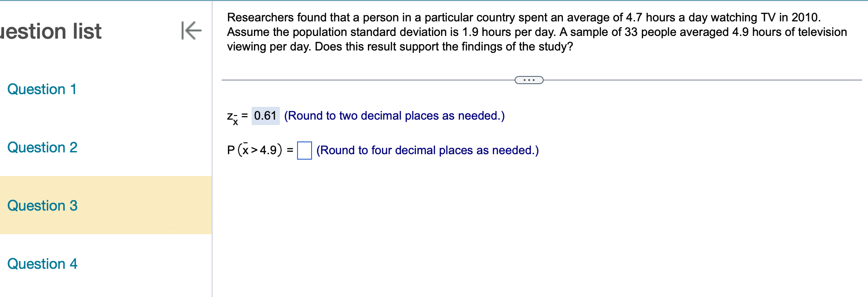Click the ellipsis control in the horizontal rule

[x=529, y=80]
